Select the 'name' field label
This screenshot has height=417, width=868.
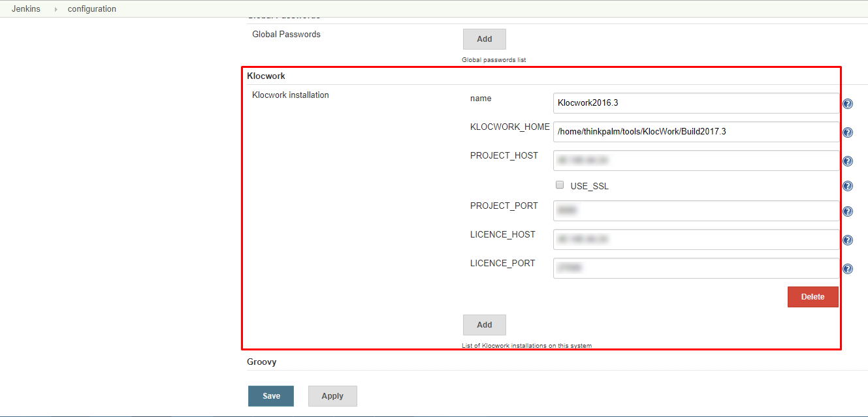[481, 99]
